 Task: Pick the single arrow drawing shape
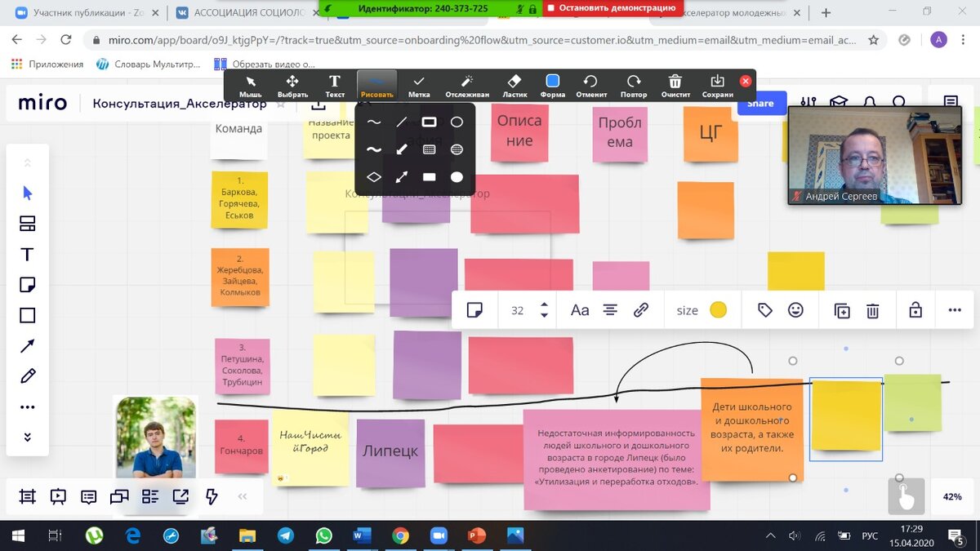pos(402,149)
